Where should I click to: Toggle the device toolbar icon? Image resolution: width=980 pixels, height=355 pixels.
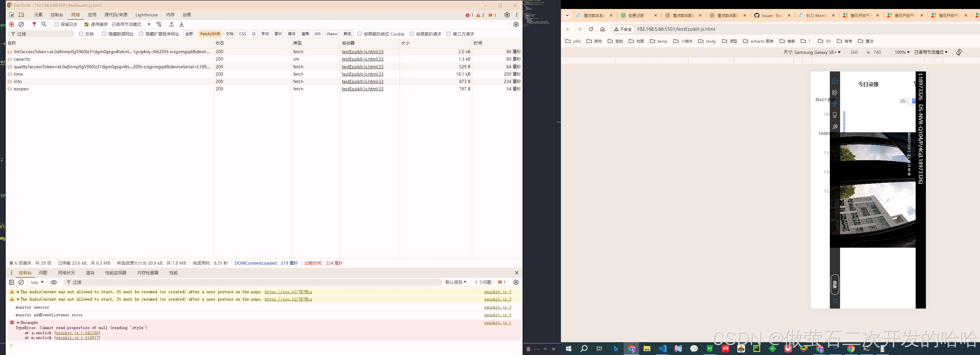21,15
